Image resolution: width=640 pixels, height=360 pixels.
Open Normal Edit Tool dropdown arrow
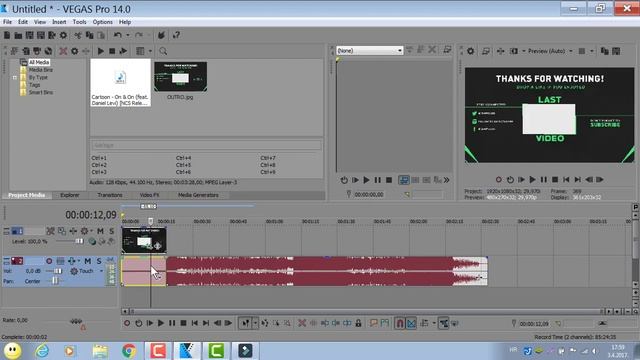click(x=255, y=323)
